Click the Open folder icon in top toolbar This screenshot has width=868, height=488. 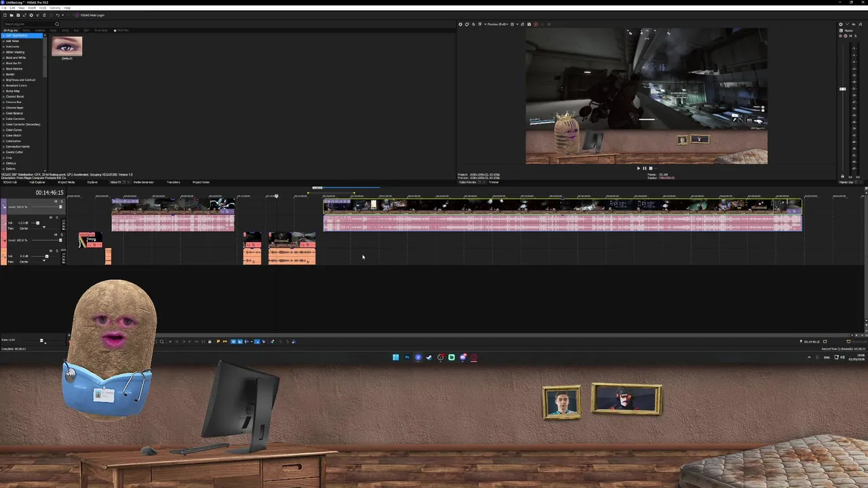coord(12,15)
